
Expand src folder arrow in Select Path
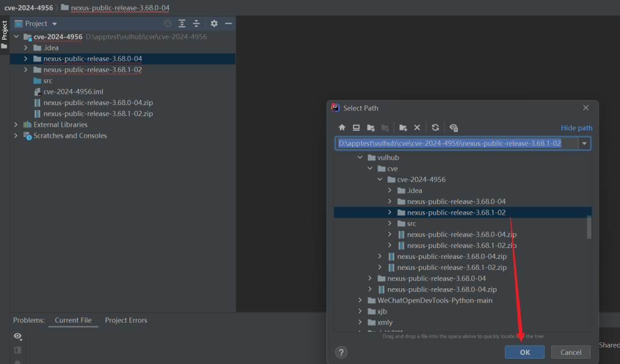tap(390, 223)
